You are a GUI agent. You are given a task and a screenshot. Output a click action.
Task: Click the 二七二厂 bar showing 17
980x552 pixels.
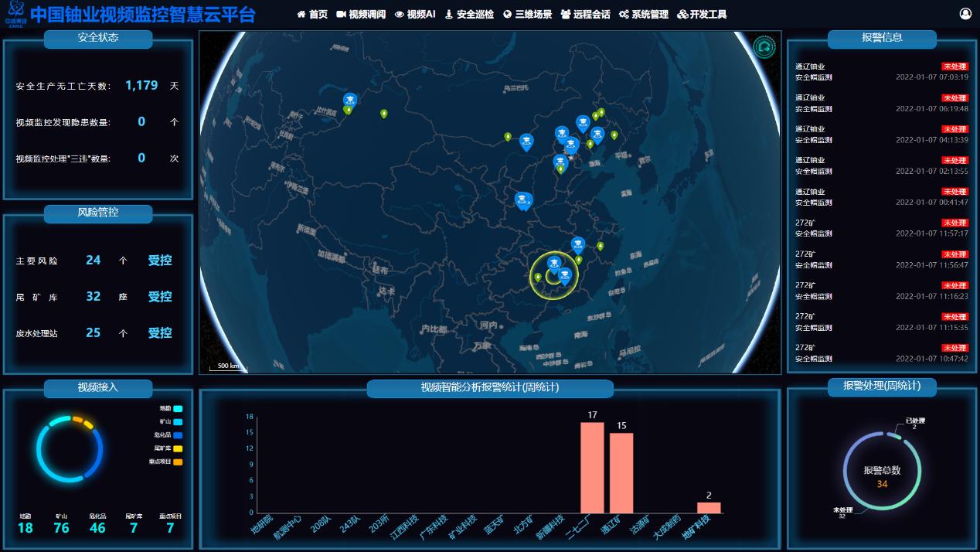coord(592,468)
